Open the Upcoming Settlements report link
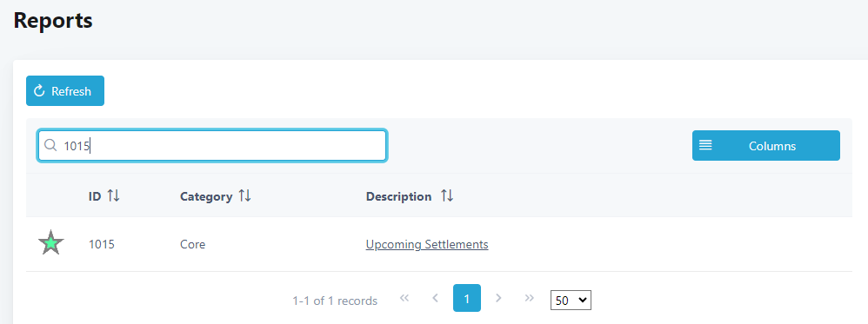 (427, 244)
